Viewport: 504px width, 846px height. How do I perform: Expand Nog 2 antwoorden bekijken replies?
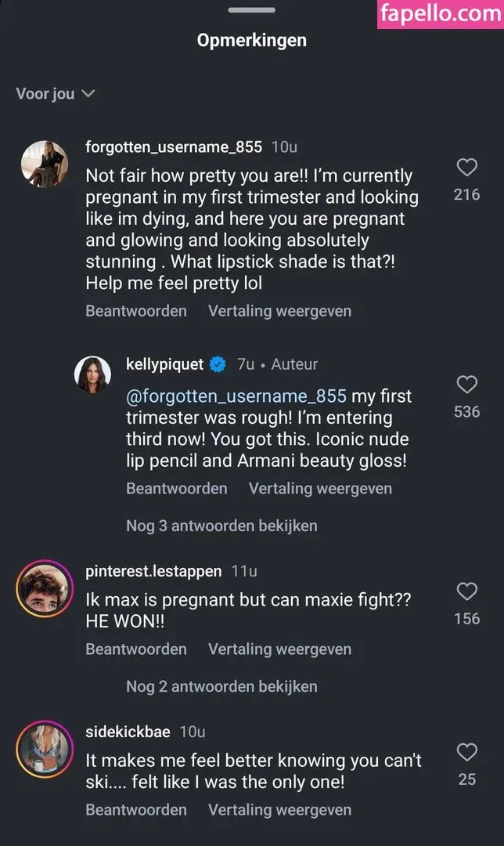(221, 686)
